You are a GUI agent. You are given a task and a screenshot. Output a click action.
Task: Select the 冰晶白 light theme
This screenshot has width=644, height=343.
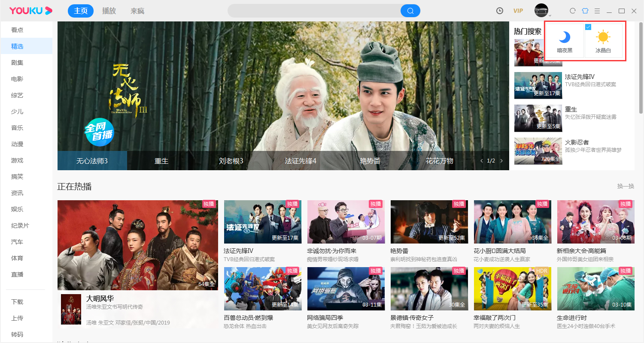(x=603, y=41)
